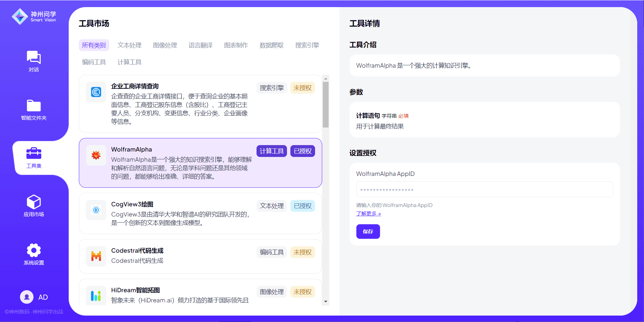Switch to the 文本处理 category tab
This screenshot has width=644, height=322.
tap(129, 45)
